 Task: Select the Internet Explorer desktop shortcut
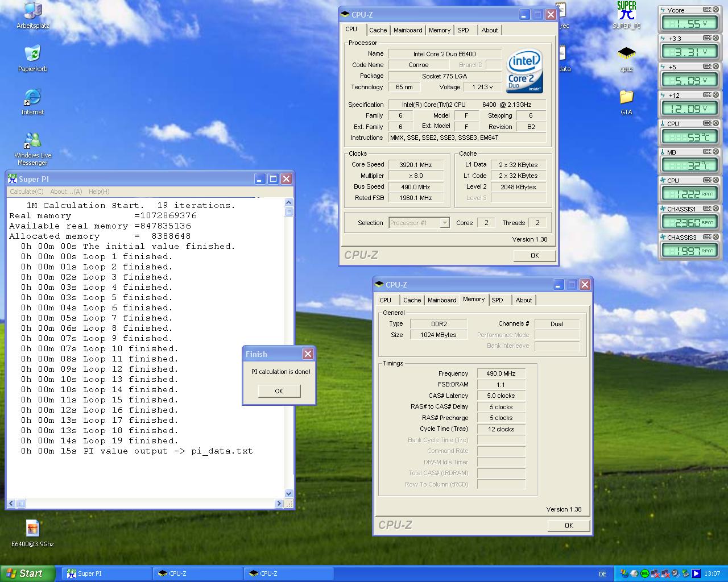32,102
